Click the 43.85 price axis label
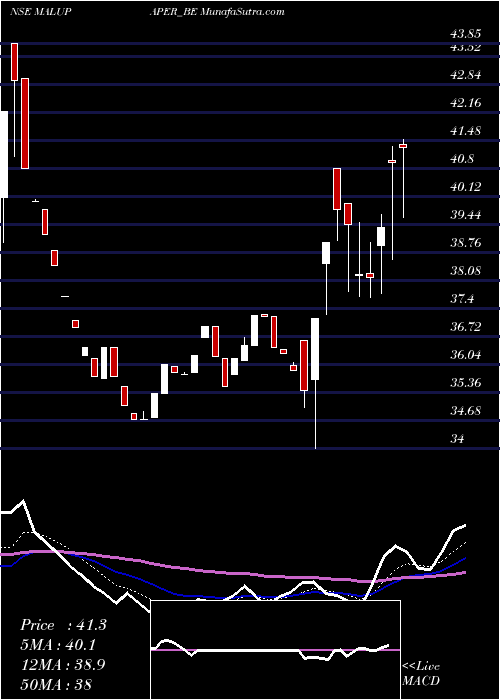 coord(465,33)
